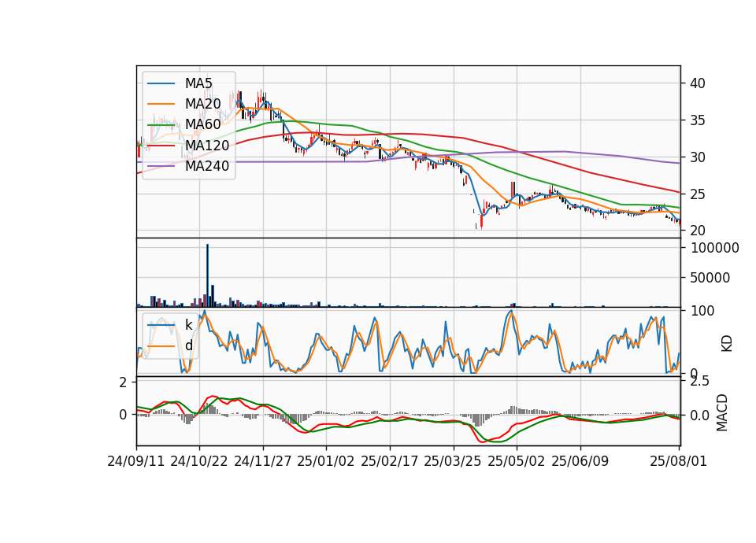
Task: Click the price axis value 20
Action: [698, 231]
